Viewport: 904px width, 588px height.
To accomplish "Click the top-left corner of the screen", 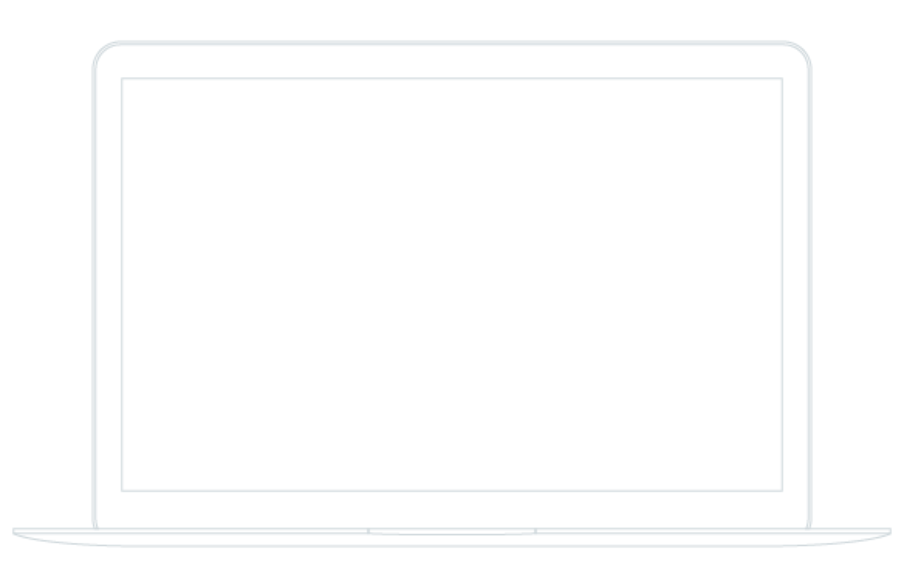I will click(x=122, y=79).
